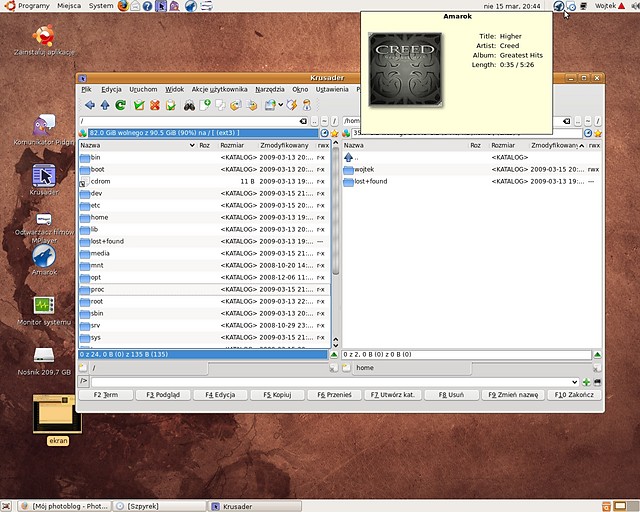Open dropdown arrow in Nazwa column header
640x512 pixels.
192,145
